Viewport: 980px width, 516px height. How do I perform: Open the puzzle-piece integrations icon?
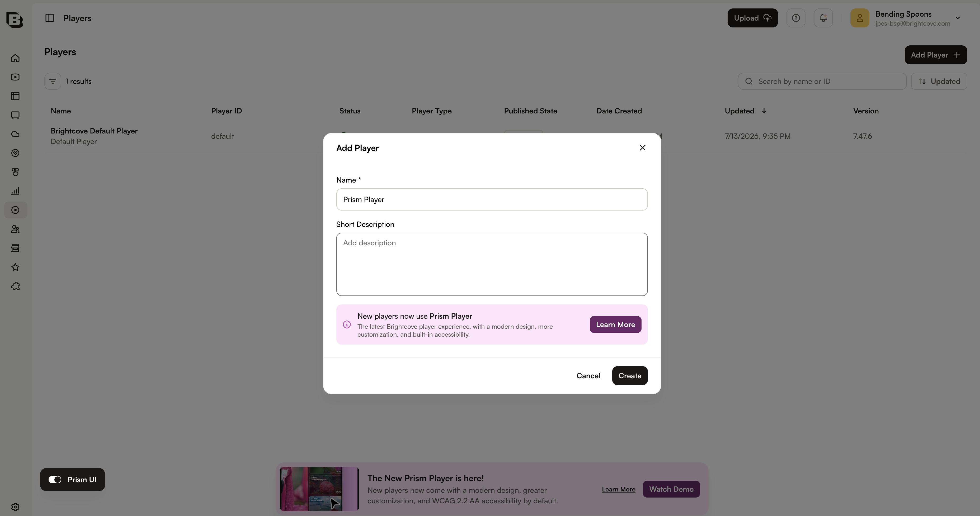coord(15,286)
